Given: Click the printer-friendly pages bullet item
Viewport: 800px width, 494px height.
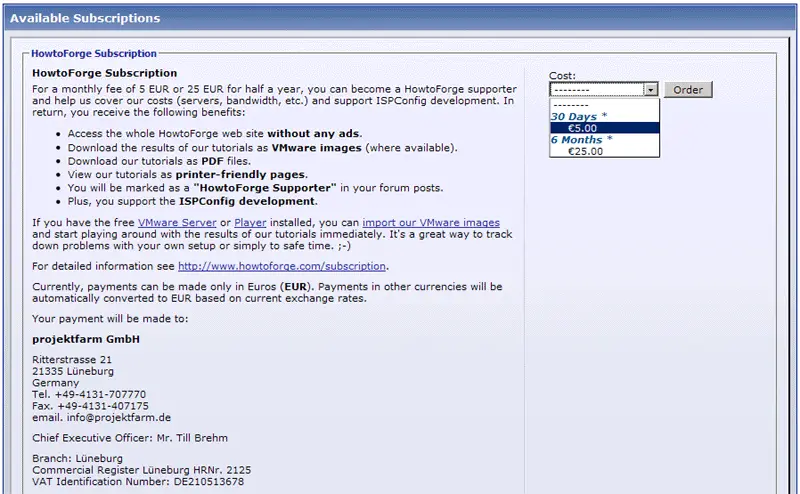Looking at the screenshot, I should pyautogui.click(x=188, y=175).
